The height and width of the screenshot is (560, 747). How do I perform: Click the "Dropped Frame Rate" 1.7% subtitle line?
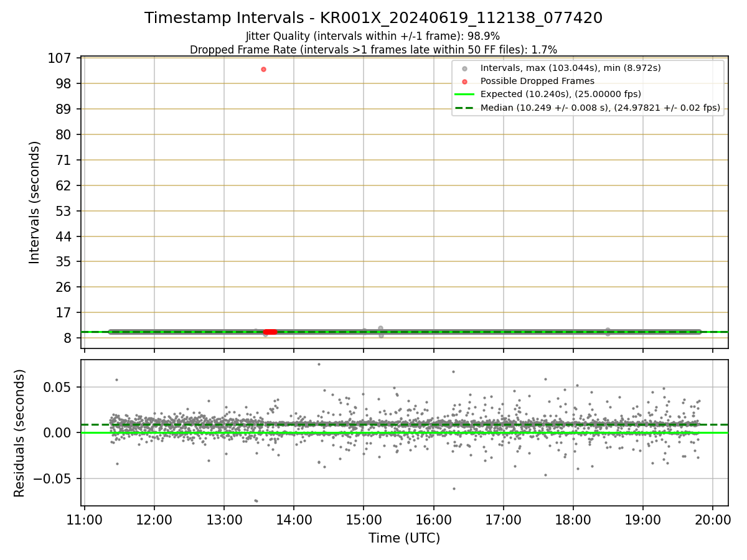(374, 50)
